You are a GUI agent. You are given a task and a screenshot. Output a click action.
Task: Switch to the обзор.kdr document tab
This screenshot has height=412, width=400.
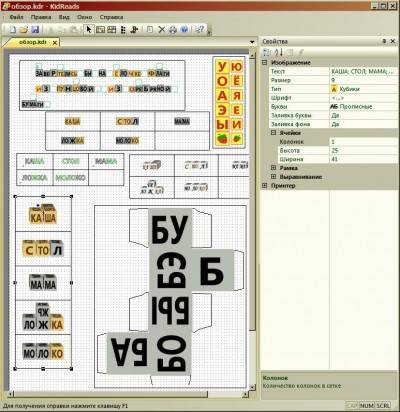click(x=32, y=42)
